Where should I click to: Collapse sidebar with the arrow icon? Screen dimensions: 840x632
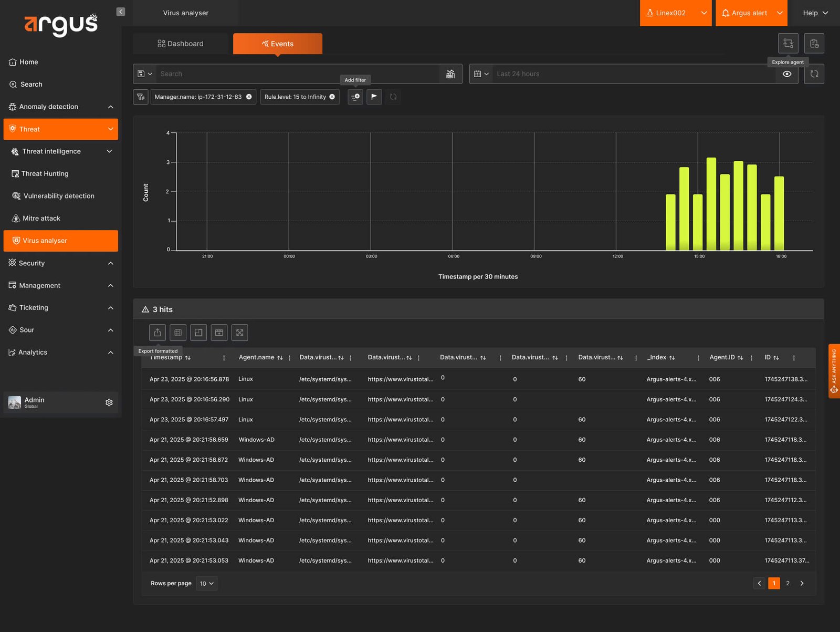(121, 12)
